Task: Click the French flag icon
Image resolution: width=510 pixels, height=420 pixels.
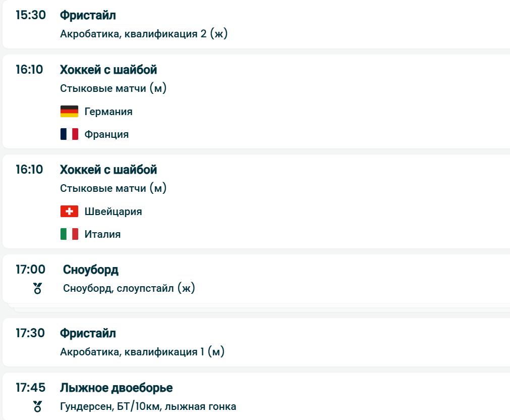Action: point(69,134)
